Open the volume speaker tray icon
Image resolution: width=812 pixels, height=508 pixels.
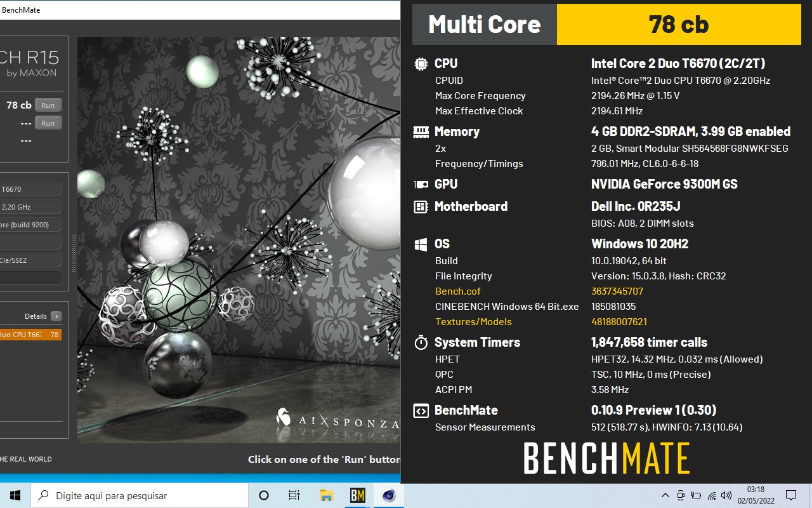tap(726, 495)
